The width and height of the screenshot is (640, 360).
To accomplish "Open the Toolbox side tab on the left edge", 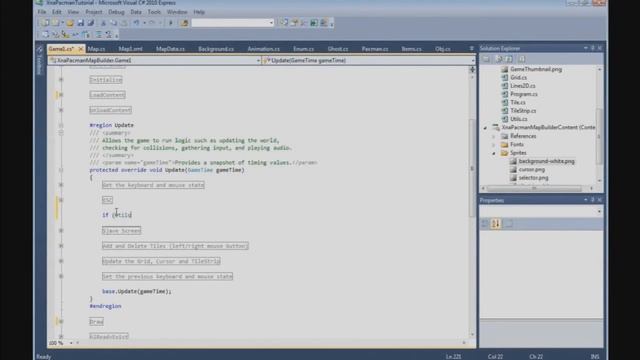I will (x=40, y=60).
